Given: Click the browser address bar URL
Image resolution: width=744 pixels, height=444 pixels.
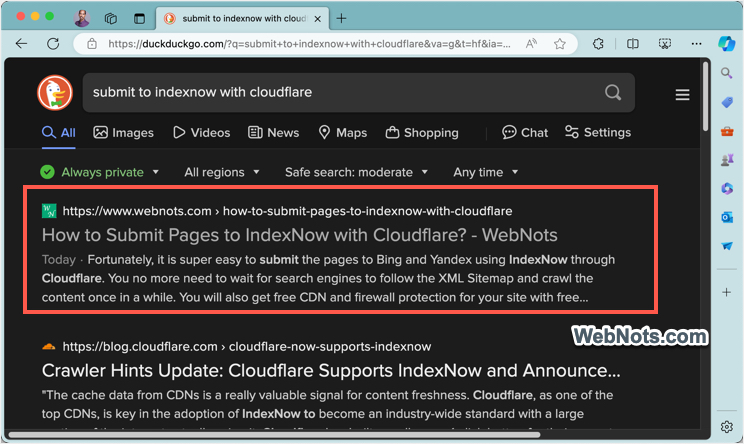Looking at the screenshot, I should [x=309, y=44].
